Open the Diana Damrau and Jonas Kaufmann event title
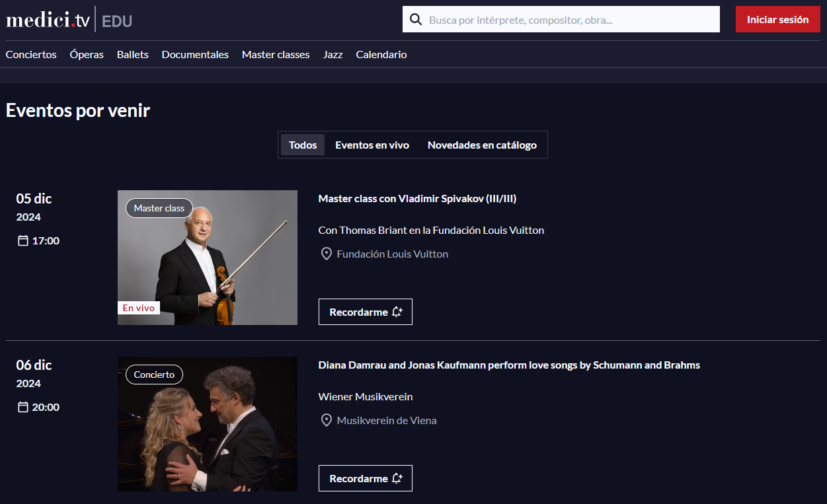 (509, 365)
